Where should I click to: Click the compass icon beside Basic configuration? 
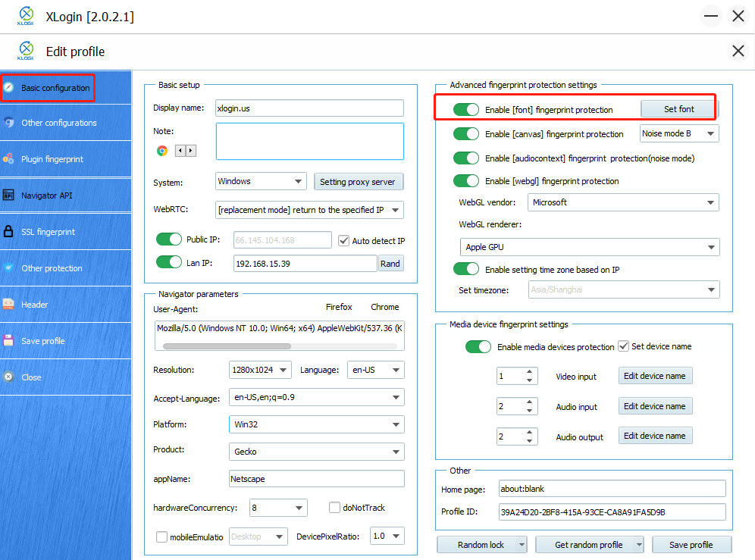coord(8,87)
